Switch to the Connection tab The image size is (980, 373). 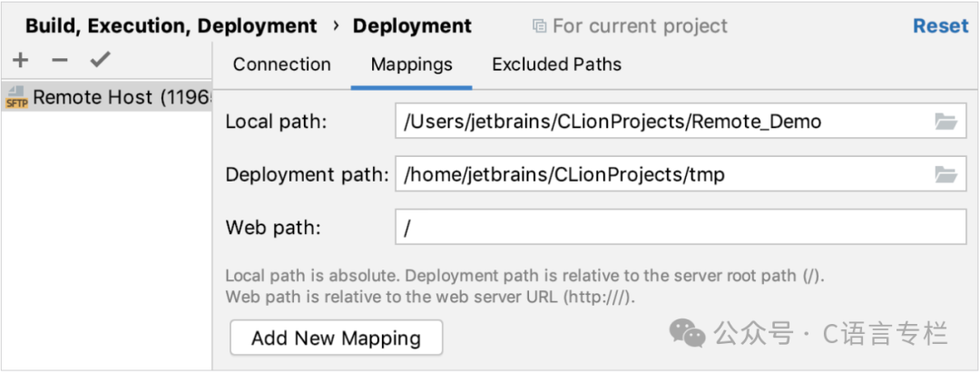(x=282, y=64)
